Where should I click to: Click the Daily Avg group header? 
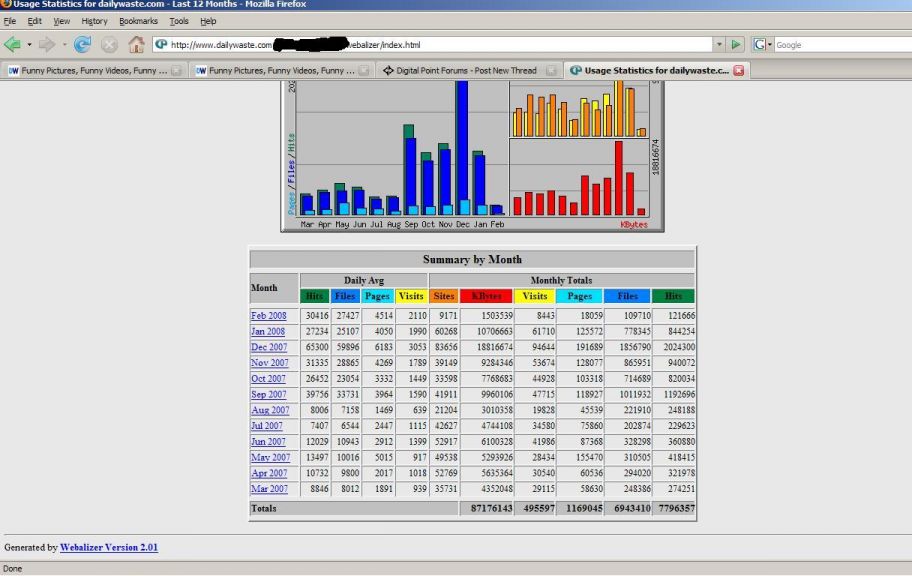[364, 280]
